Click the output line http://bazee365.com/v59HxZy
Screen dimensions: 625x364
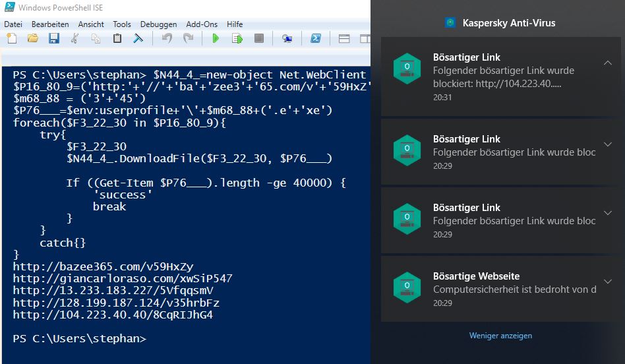tap(103, 266)
